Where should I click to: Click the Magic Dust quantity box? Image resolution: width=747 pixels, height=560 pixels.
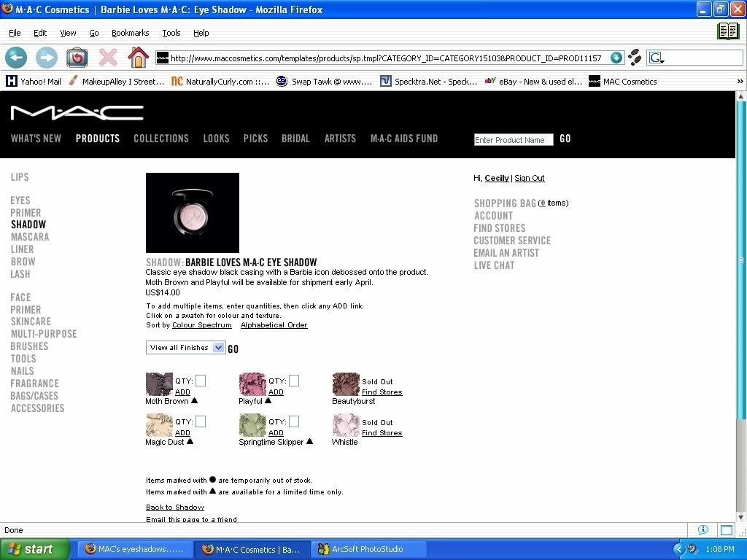[x=201, y=421]
